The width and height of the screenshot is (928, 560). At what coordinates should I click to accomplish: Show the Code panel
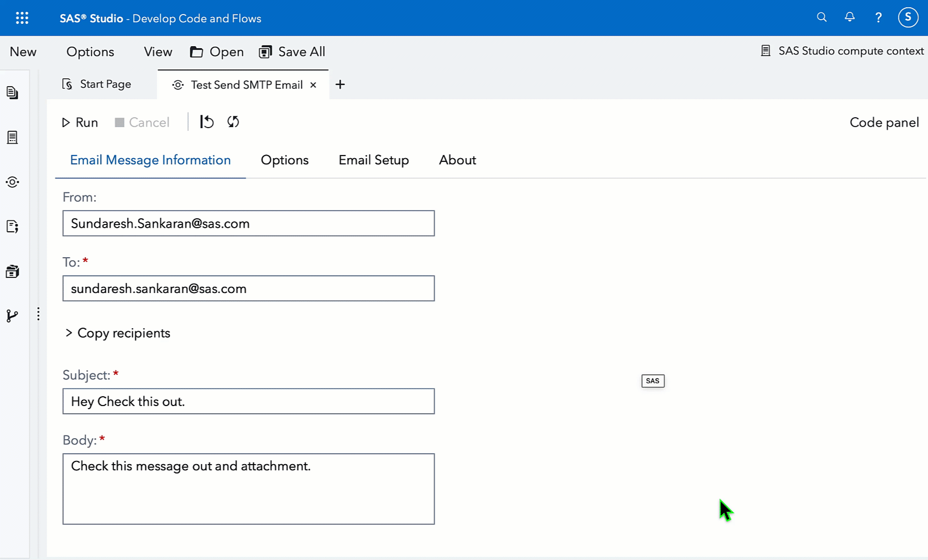[x=884, y=122]
